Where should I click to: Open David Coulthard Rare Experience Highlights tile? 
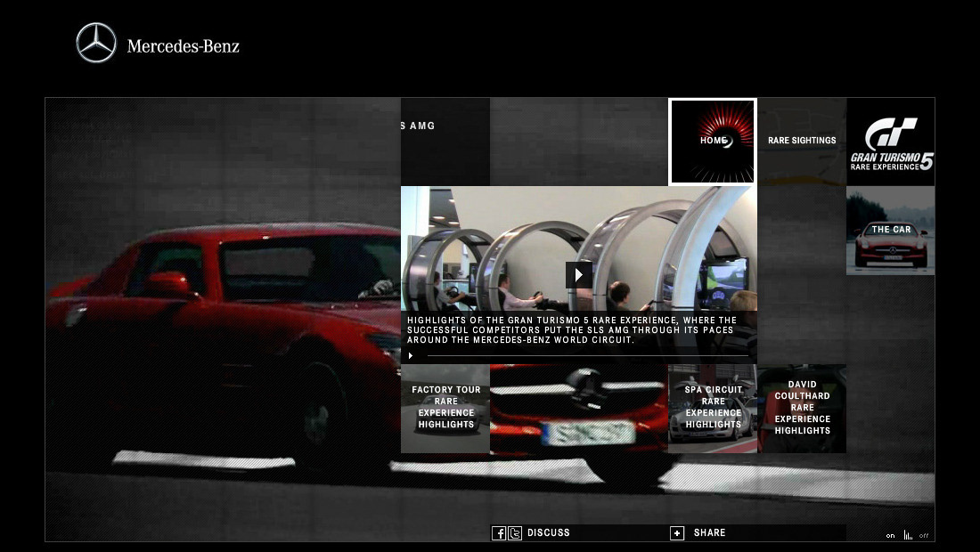(x=802, y=409)
